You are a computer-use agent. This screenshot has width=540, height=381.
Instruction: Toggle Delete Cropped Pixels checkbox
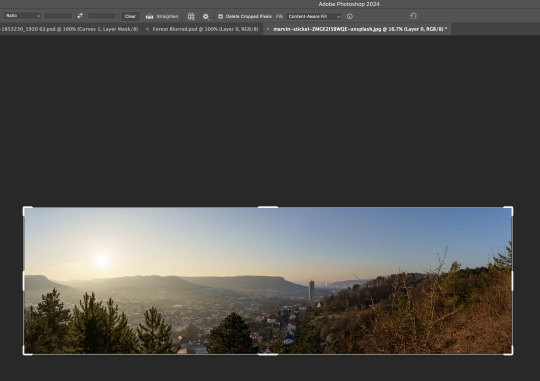pos(220,16)
